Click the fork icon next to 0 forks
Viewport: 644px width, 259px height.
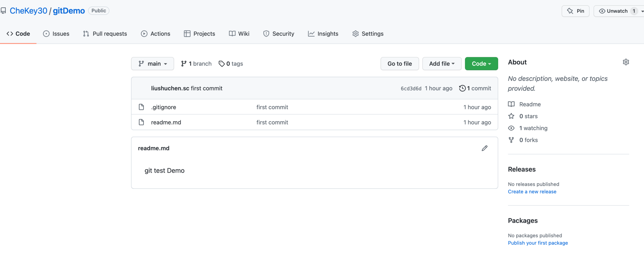511,140
